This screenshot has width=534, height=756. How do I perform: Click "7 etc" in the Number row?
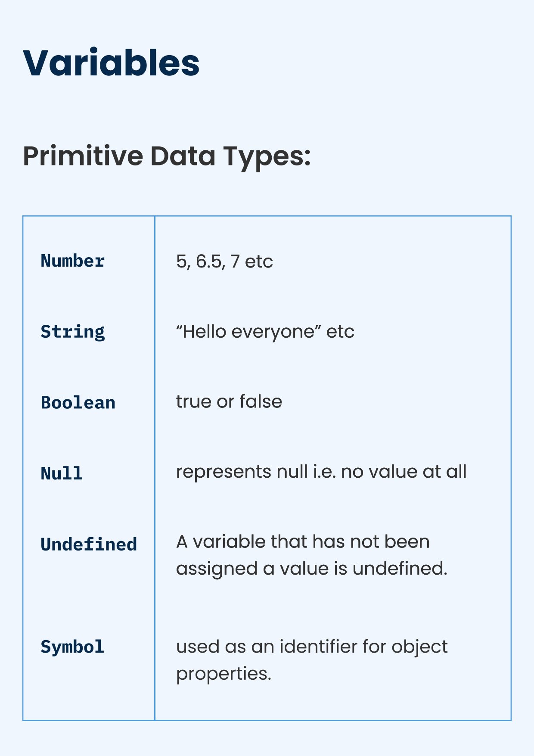click(x=251, y=261)
